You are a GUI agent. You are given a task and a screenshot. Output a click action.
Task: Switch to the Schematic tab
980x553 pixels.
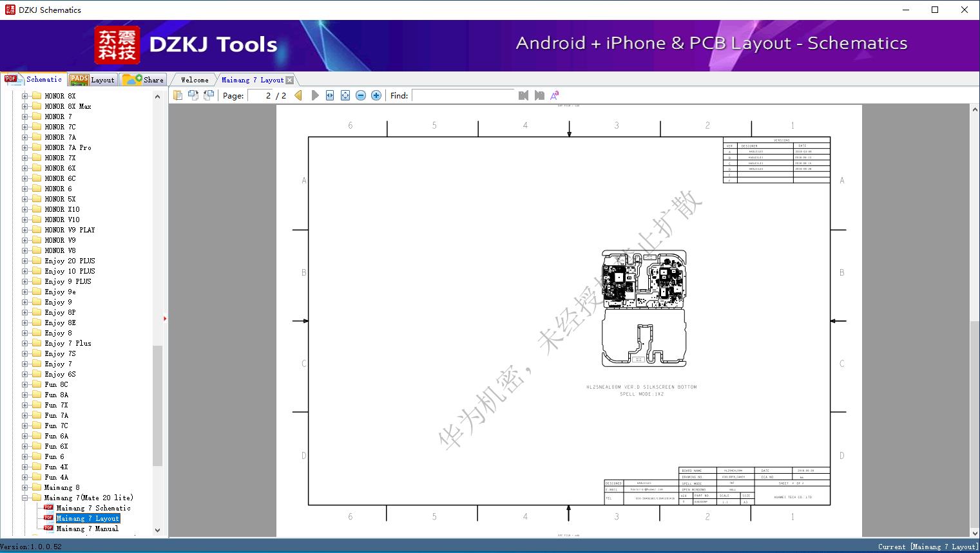[x=33, y=79]
